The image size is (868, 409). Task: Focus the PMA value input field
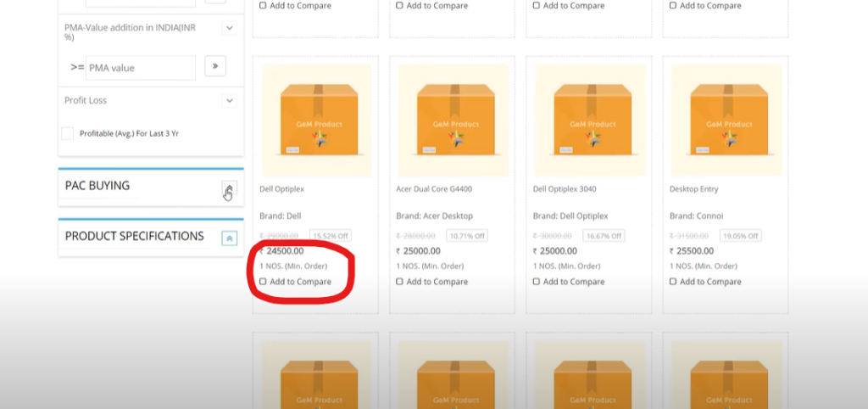(x=141, y=68)
